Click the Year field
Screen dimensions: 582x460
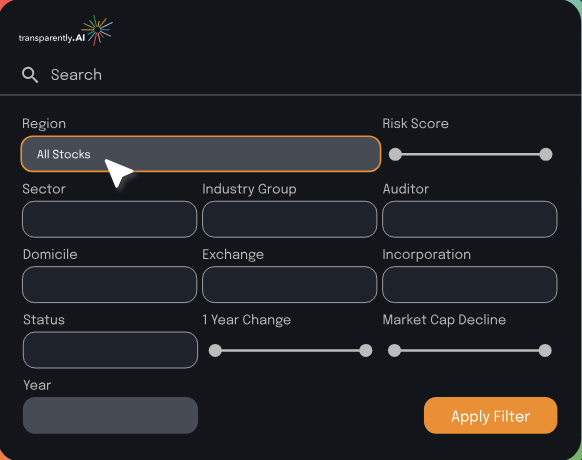click(110, 415)
